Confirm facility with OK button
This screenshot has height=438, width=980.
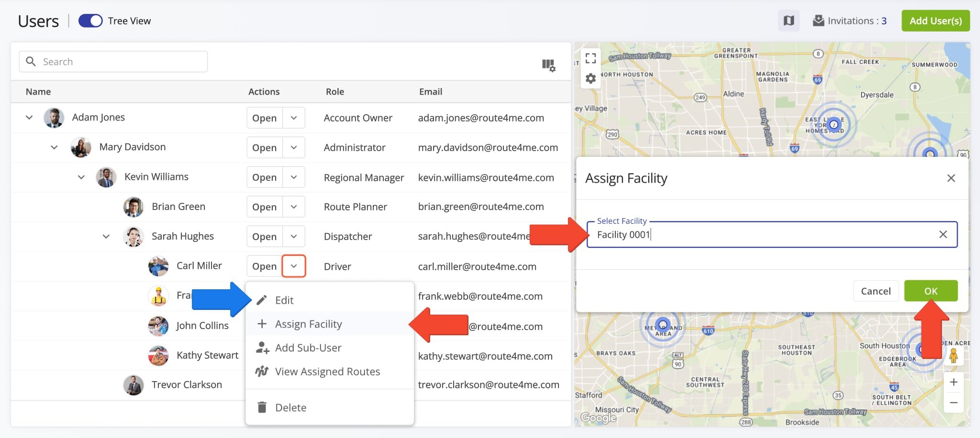point(930,291)
